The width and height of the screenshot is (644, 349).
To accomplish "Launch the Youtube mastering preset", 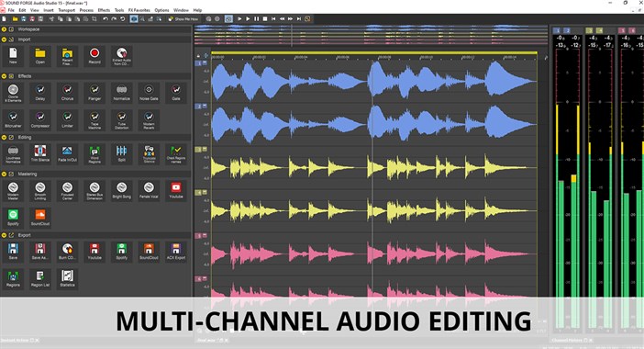I will [176, 190].
